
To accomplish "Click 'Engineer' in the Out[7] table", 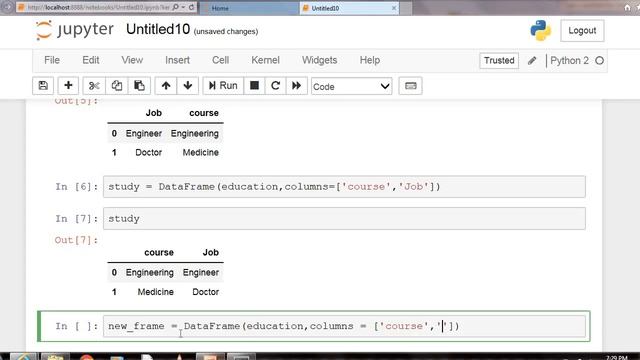I will point(201,273).
